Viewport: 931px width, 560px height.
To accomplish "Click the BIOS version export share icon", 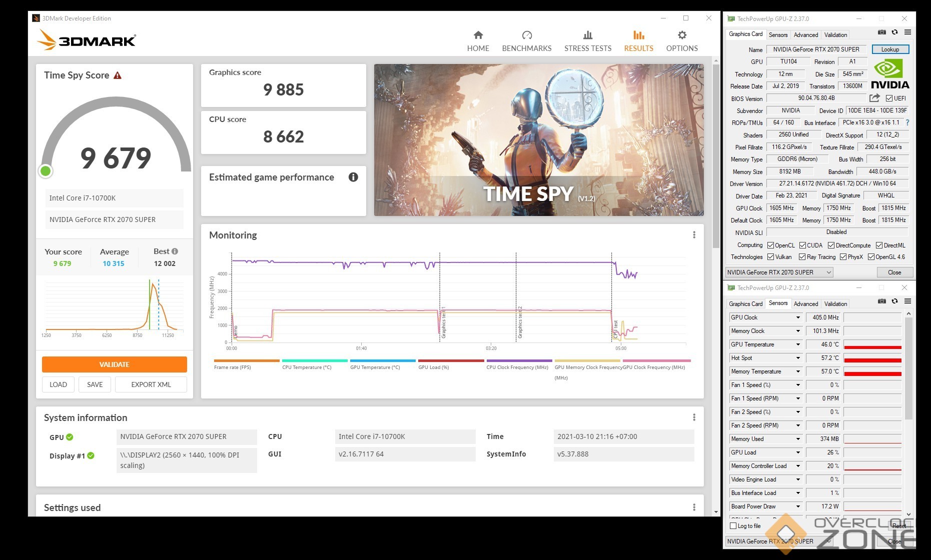I will [x=874, y=98].
